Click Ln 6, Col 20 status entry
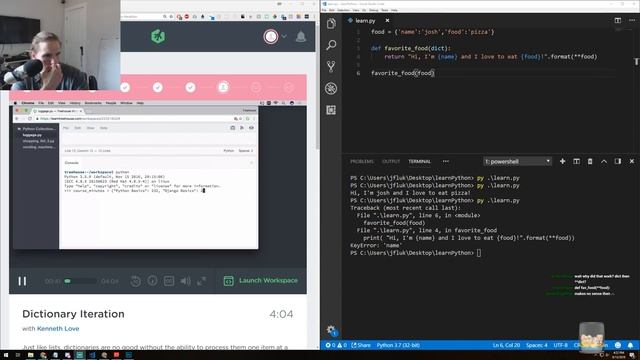 tap(506, 345)
